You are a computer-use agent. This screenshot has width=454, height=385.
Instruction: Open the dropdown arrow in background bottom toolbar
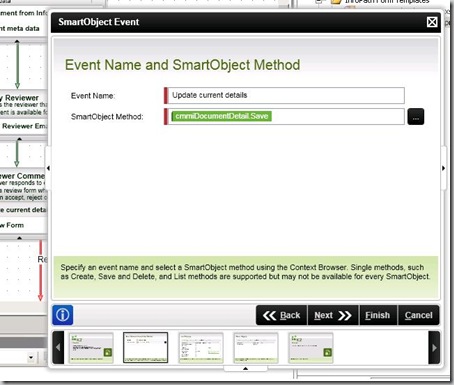pos(31,358)
